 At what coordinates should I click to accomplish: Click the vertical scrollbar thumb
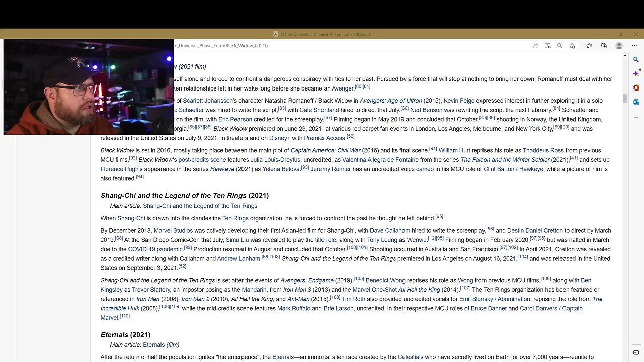click(625, 98)
